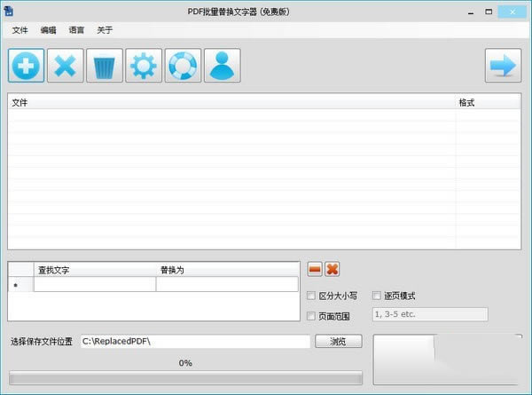Click the 查找文字 column header

pos(95,270)
